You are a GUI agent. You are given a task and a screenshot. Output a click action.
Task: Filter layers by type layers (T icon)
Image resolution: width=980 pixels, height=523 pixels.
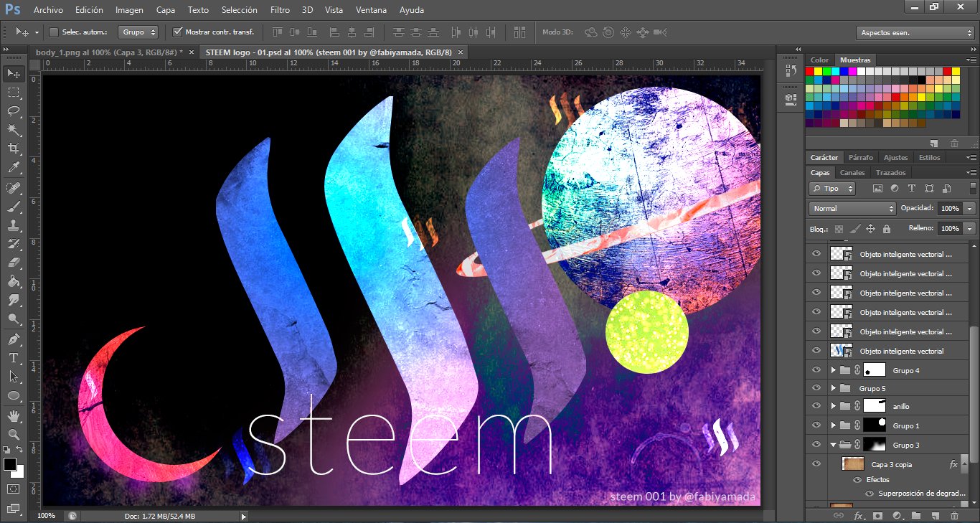[912, 189]
